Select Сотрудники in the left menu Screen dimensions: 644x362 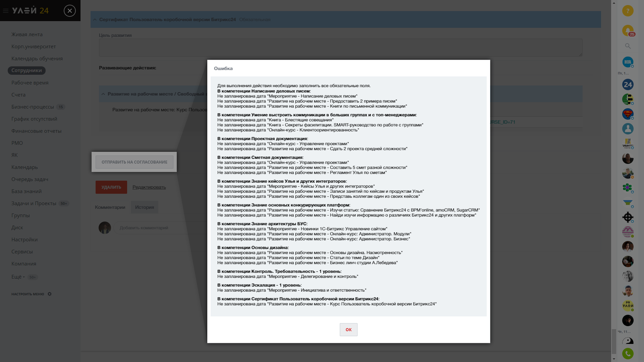pyautogui.click(x=26, y=70)
